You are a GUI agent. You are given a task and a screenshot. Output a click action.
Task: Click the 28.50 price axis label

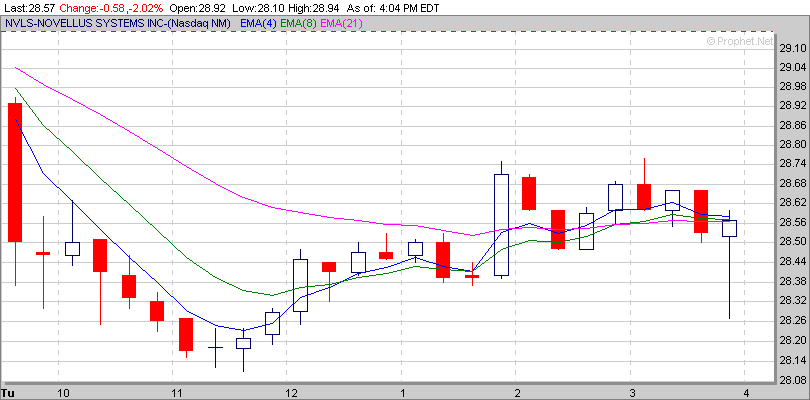click(x=792, y=242)
